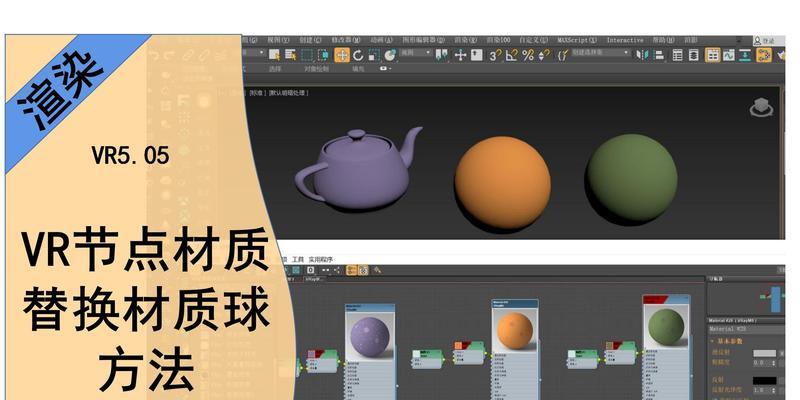800x400 pixels.
Task: Open Edit Named Selection Sets icon
Action: pos(562,55)
